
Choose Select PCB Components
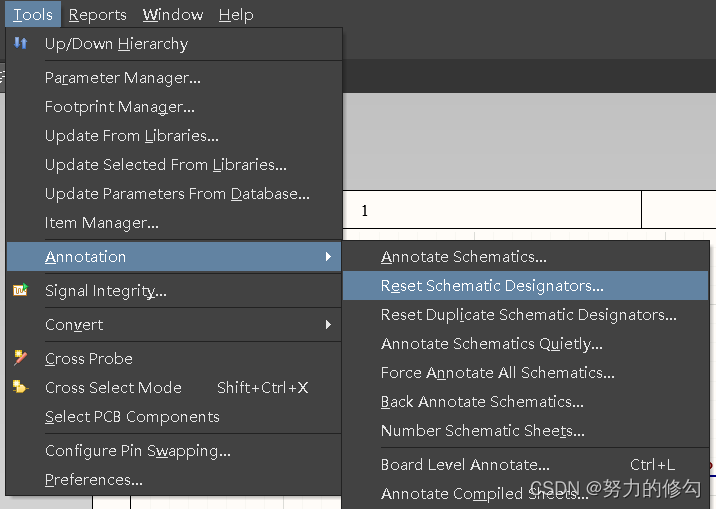coord(174,417)
